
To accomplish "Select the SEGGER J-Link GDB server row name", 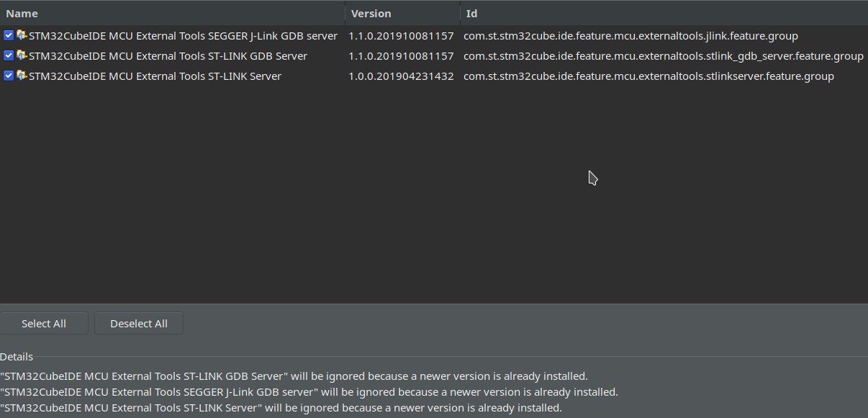I will coord(183,35).
